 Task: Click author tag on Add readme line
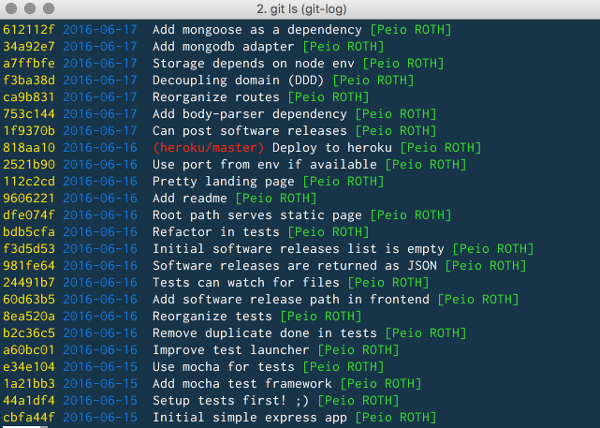[276, 198]
